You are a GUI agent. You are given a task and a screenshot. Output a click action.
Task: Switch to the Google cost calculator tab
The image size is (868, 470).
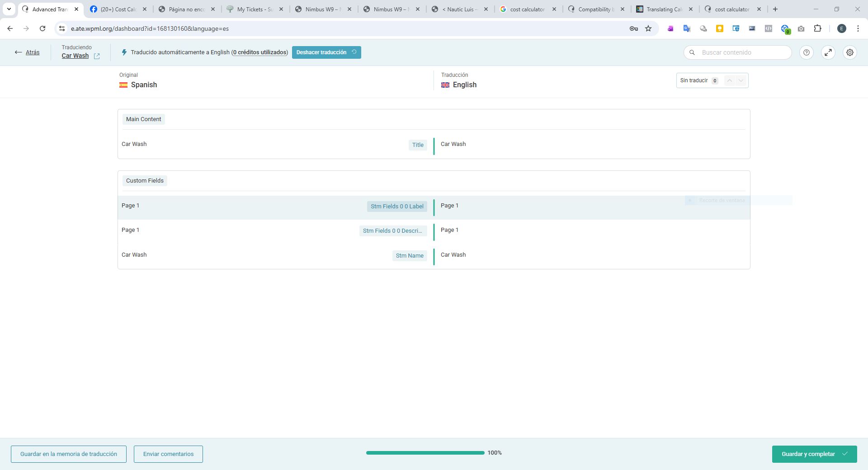tap(528, 9)
